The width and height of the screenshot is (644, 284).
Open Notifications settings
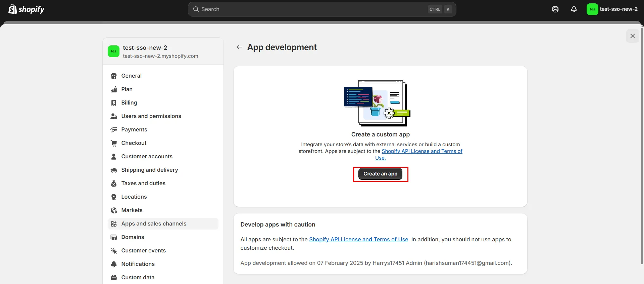(163, 264)
